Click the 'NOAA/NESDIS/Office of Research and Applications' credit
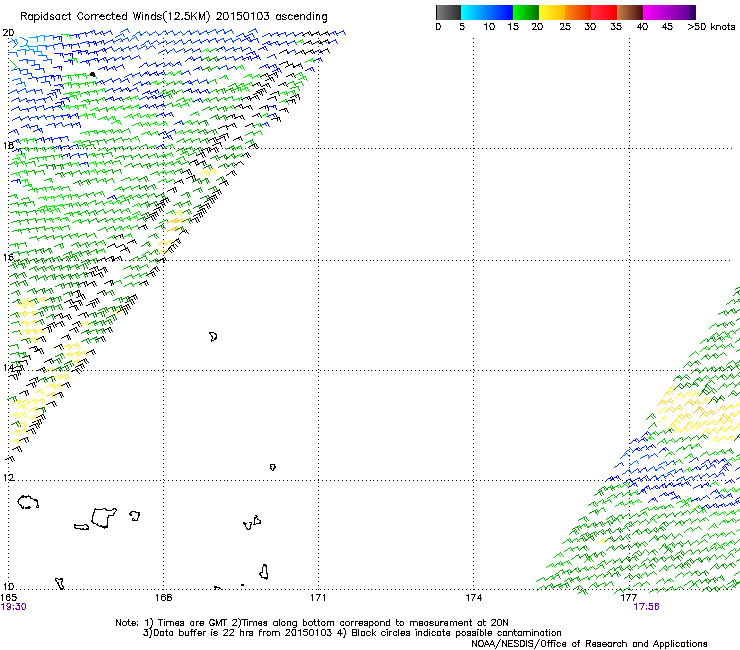This screenshot has width=740, height=650. [x=589, y=643]
